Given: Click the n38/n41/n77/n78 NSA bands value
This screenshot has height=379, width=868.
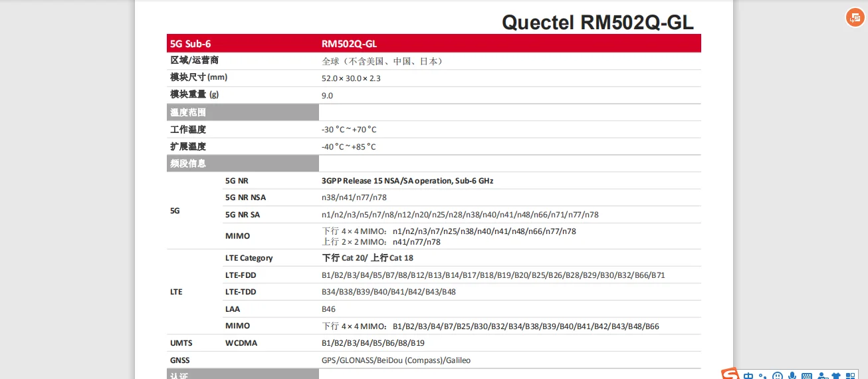Looking at the screenshot, I should (354, 197).
